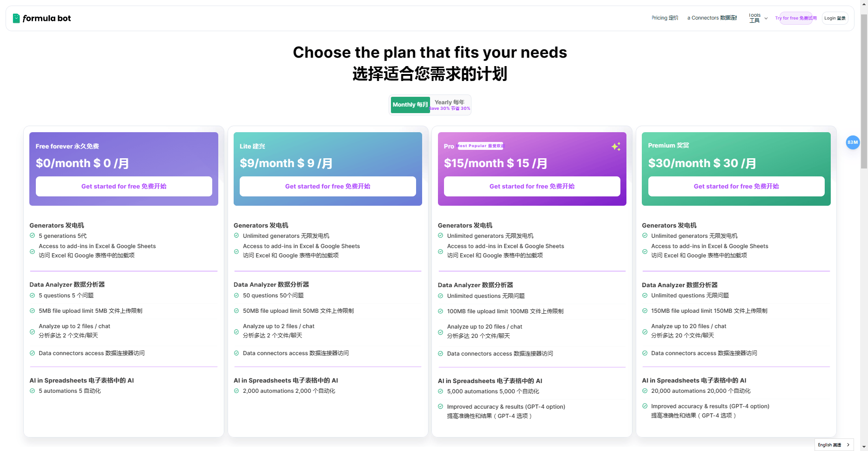Open the Connectors nav item
The width and height of the screenshot is (868, 451).
coord(712,18)
